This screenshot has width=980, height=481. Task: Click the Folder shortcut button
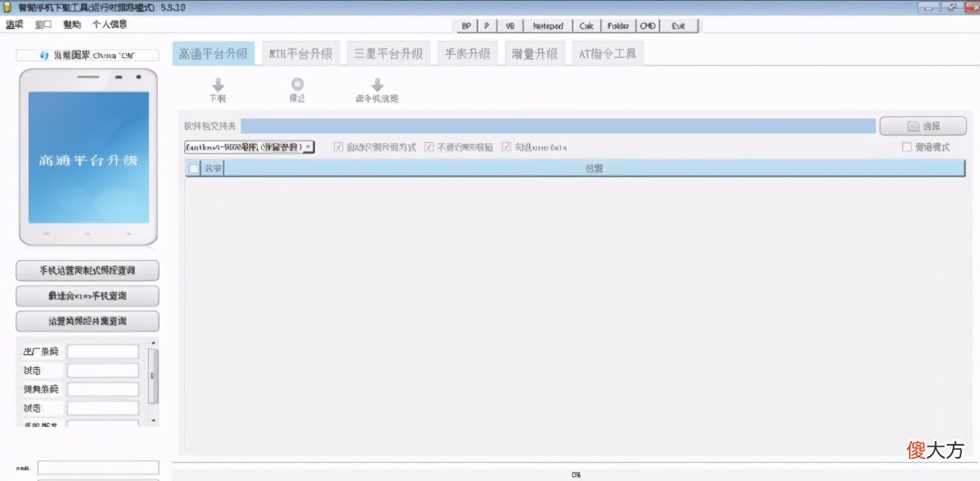point(618,25)
